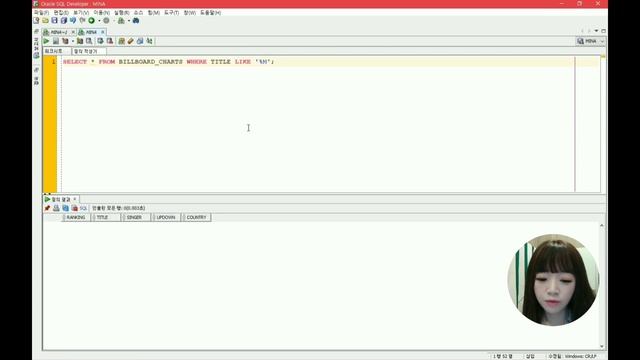Click the Unshared SQL Worksheet icon

[x=121, y=41]
